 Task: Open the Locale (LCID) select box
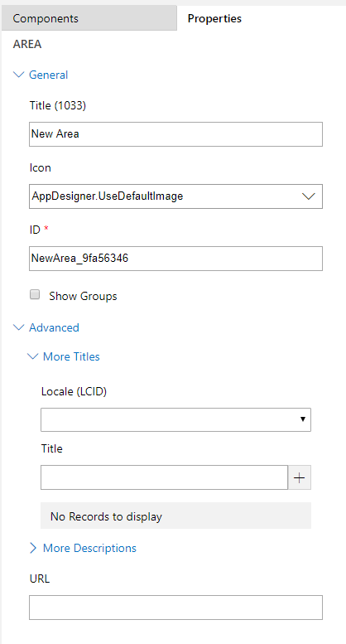(175, 419)
